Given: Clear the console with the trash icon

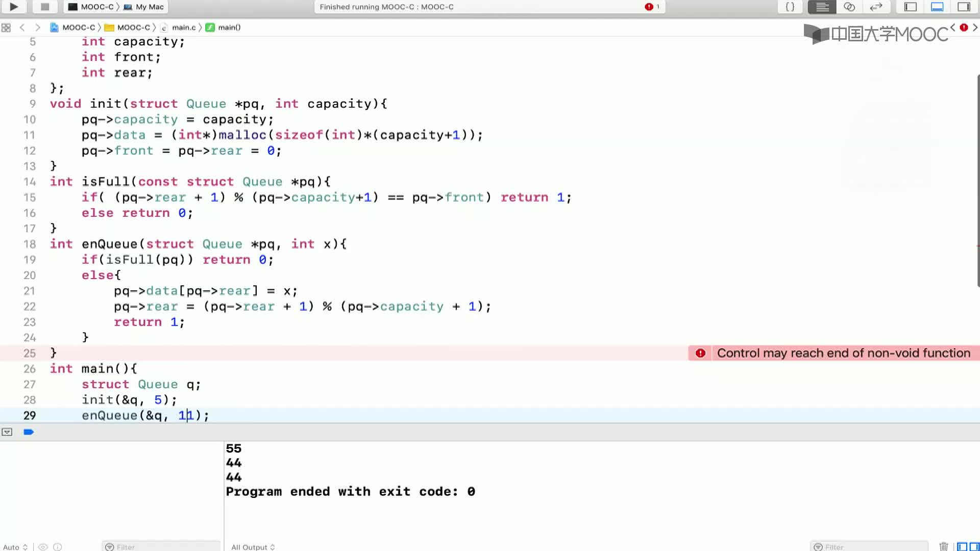Looking at the screenshot, I should 943,547.
